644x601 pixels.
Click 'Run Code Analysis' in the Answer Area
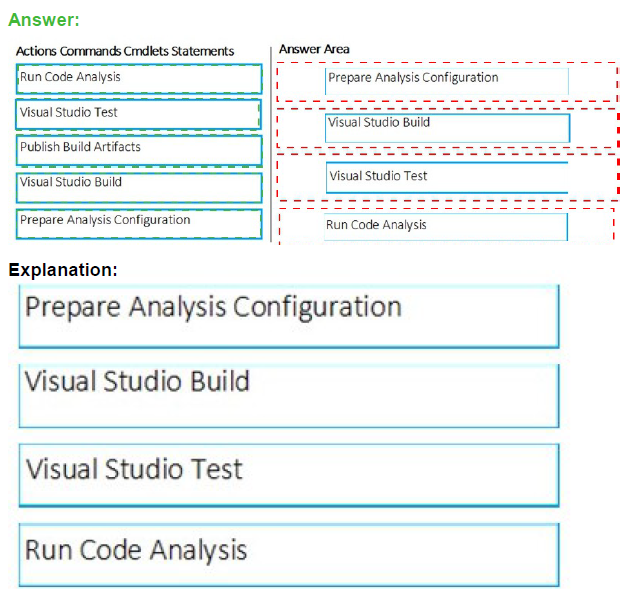click(446, 227)
